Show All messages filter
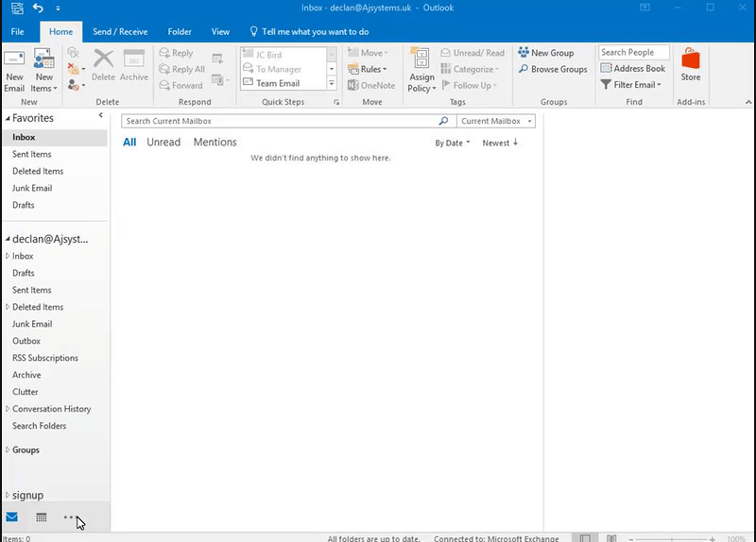Image resolution: width=756 pixels, height=542 pixels. coord(129,143)
